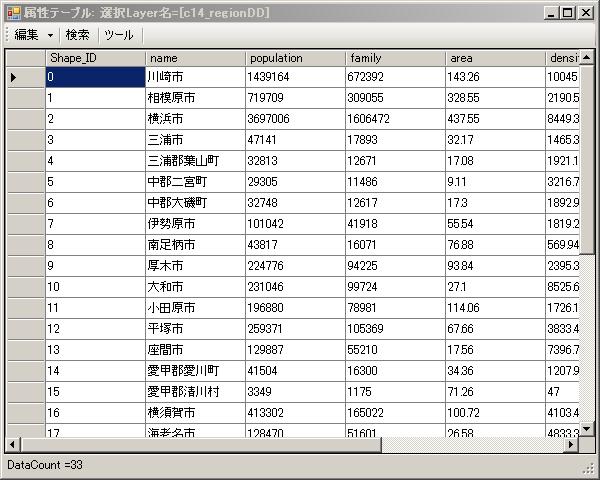Click the name column header
The width and height of the screenshot is (600, 480).
195,58
